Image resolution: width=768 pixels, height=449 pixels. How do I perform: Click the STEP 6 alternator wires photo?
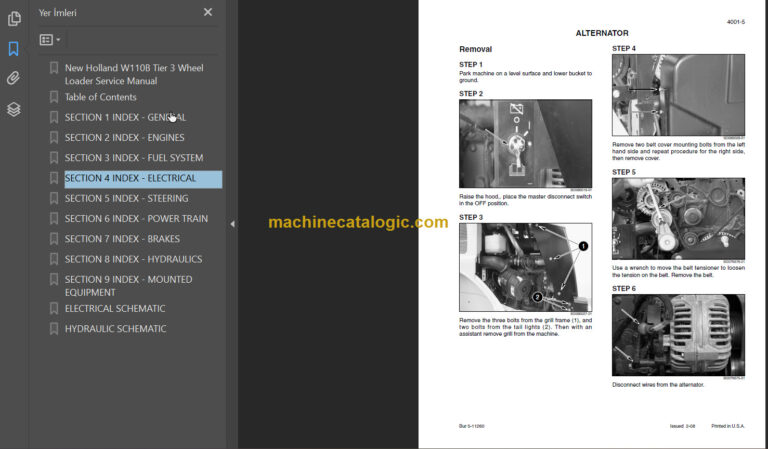tap(678, 335)
